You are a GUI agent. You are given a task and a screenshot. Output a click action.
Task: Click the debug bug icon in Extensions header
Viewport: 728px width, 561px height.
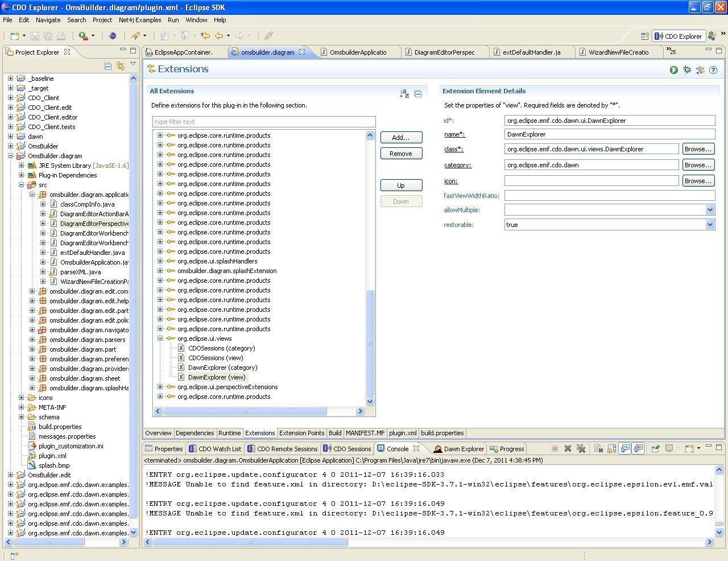[x=687, y=70]
